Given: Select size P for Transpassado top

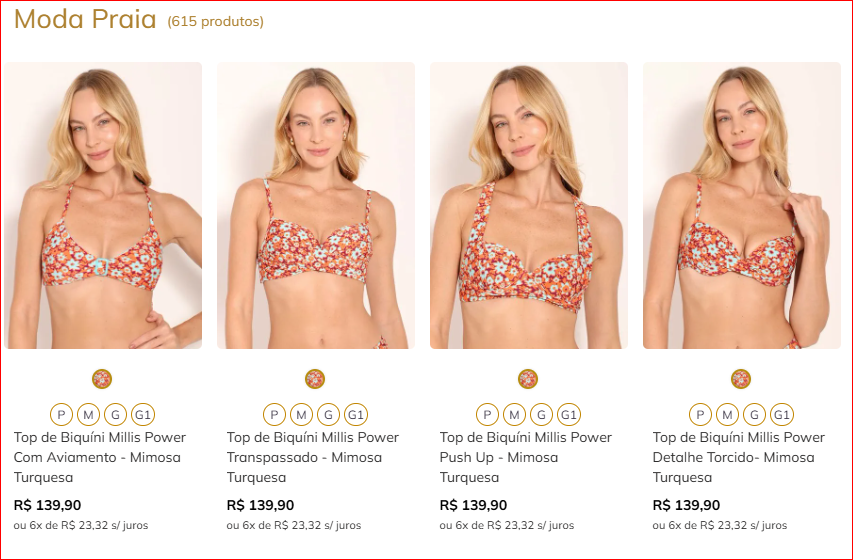Looking at the screenshot, I should pos(274,414).
